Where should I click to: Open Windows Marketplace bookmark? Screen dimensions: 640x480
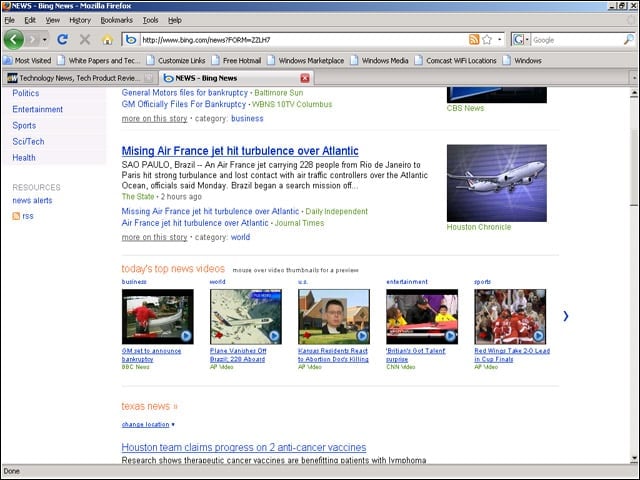pos(306,60)
